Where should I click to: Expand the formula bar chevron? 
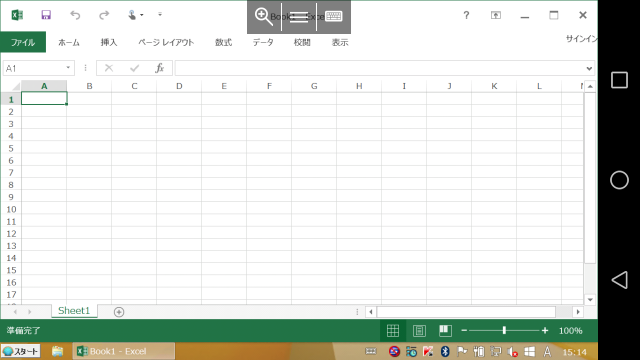coord(589,69)
